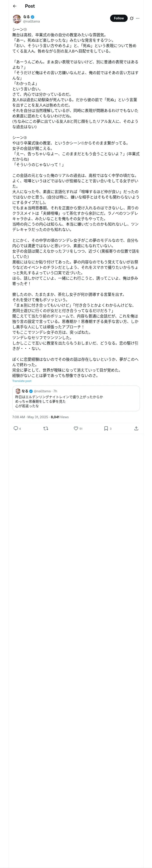Viewport: 152px width, 868px height.
Task: Open the post author's profile picture
Action: coord(17,19)
